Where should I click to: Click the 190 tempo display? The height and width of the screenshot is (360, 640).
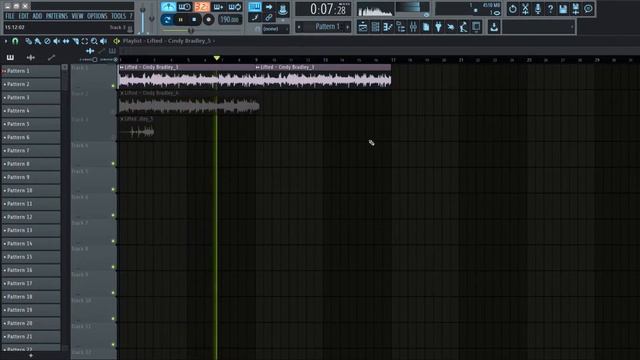pyautogui.click(x=230, y=20)
